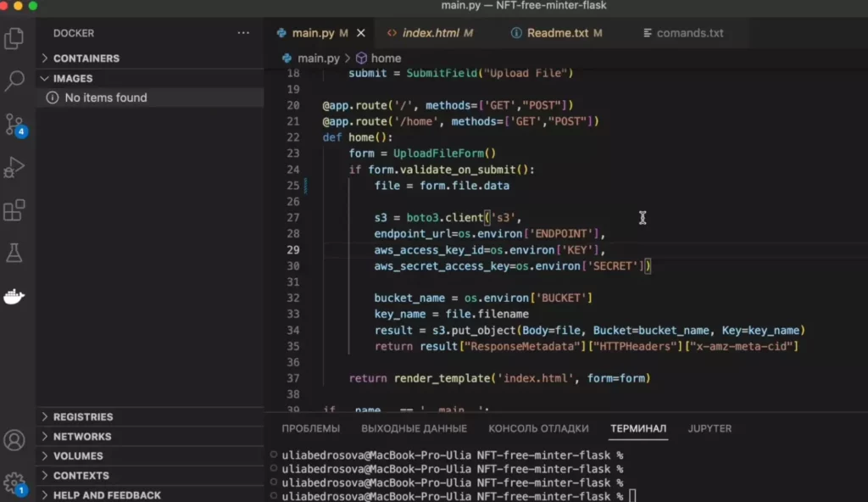
Task: Open the Extensions view icon
Action: point(14,210)
